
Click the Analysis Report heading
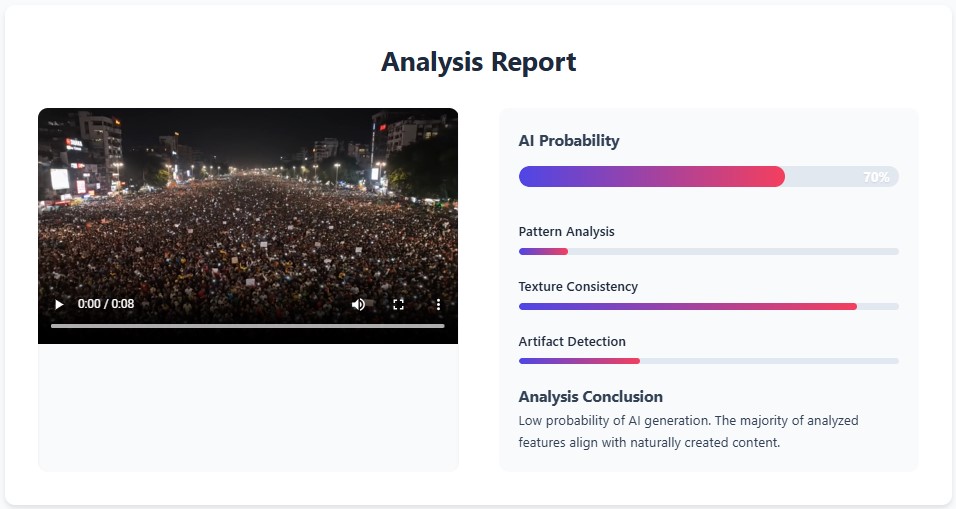point(479,62)
